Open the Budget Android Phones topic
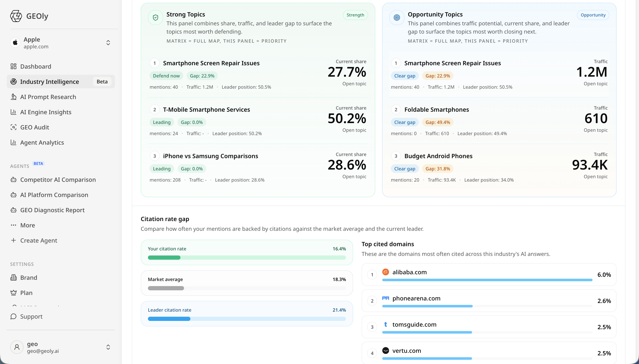The width and height of the screenshot is (639, 364). click(x=438, y=156)
